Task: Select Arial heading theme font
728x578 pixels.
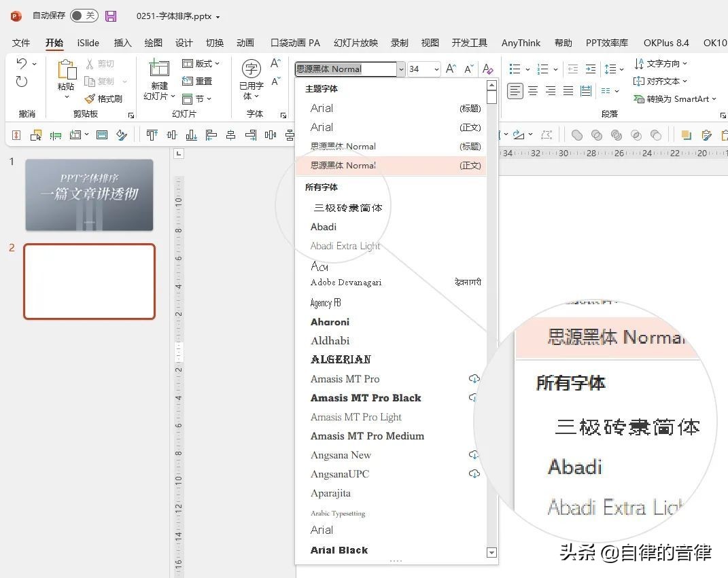Action: tap(391, 109)
